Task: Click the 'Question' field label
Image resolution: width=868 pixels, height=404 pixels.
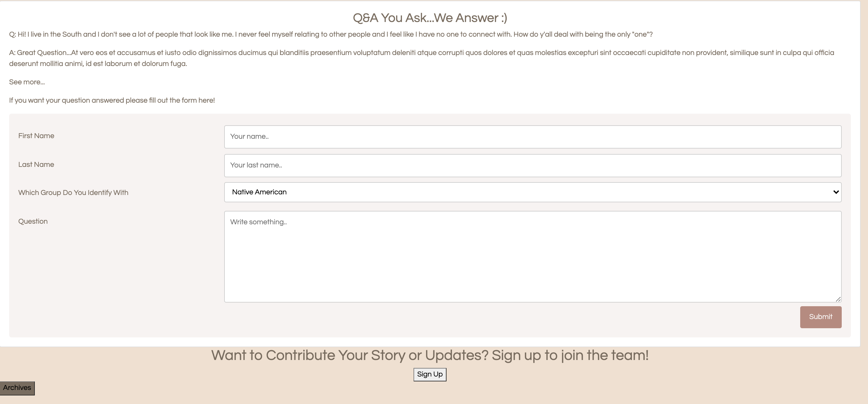Action: click(x=33, y=222)
